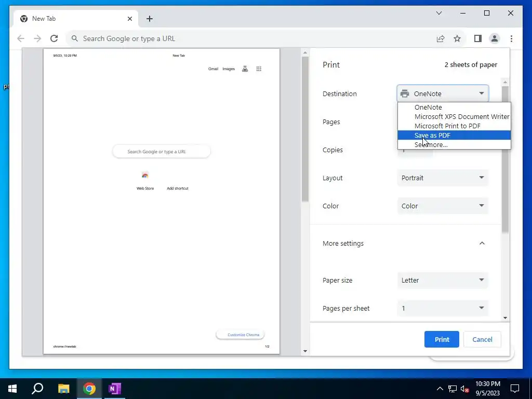
Task: Reload the page with the refresh icon
Action: pyautogui.click(x=54, y=38)
